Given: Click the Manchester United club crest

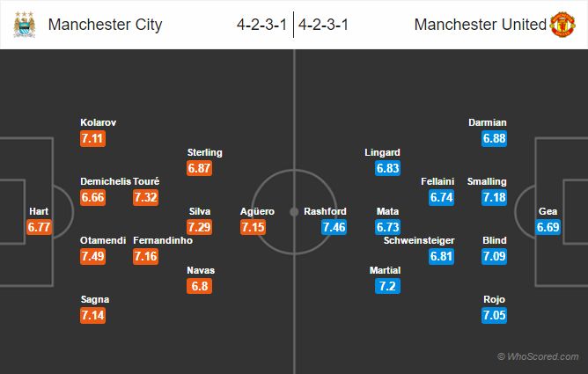Looking at the screenshot, I should 562,25.
